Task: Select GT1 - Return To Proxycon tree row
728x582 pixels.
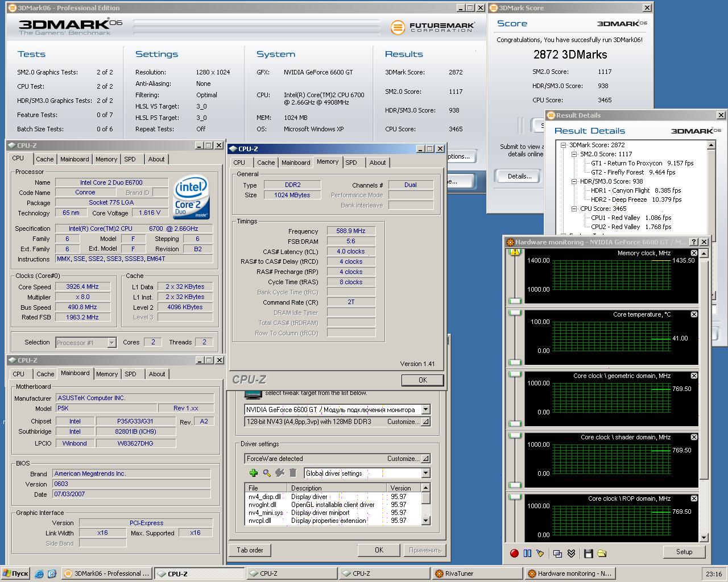Action: (642, 163)
